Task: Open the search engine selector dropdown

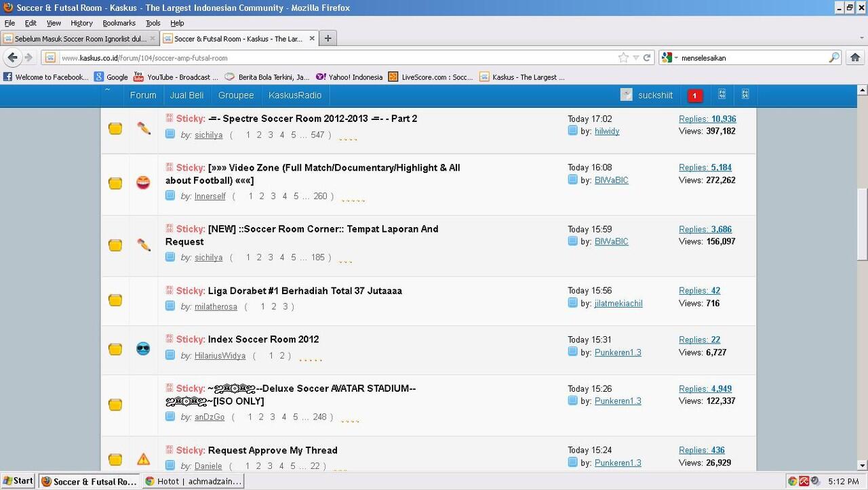Action: click(x=670, y=58)
